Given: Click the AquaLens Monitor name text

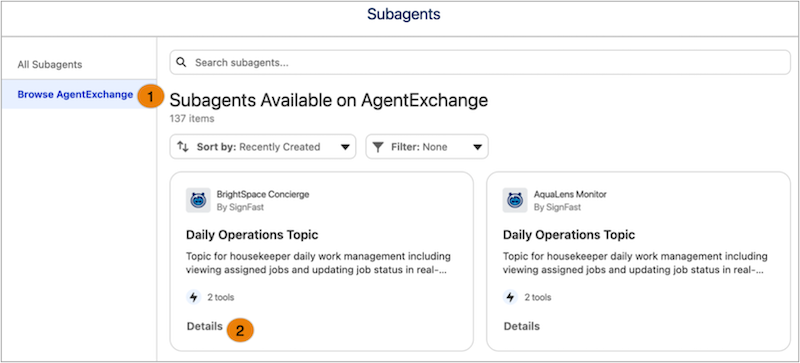Looking at the screenshot, I should (x=570, y=195).
